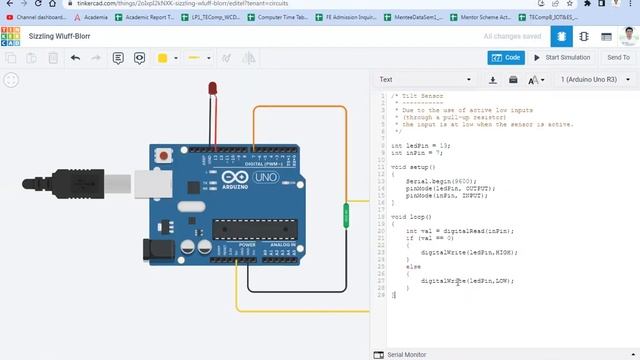
Task: Open the Text edit mode dropdown
Action: 424,80
